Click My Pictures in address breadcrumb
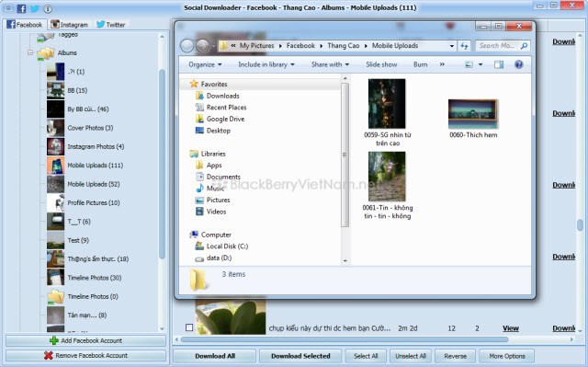The width and height of the screenshot is (588, 367). tap(257, 46)
